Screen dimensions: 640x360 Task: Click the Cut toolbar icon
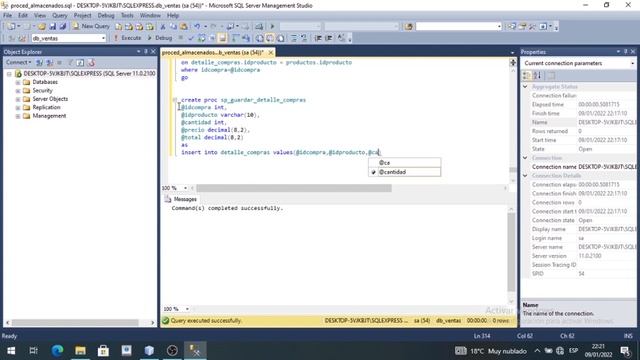tap(162, 27)
